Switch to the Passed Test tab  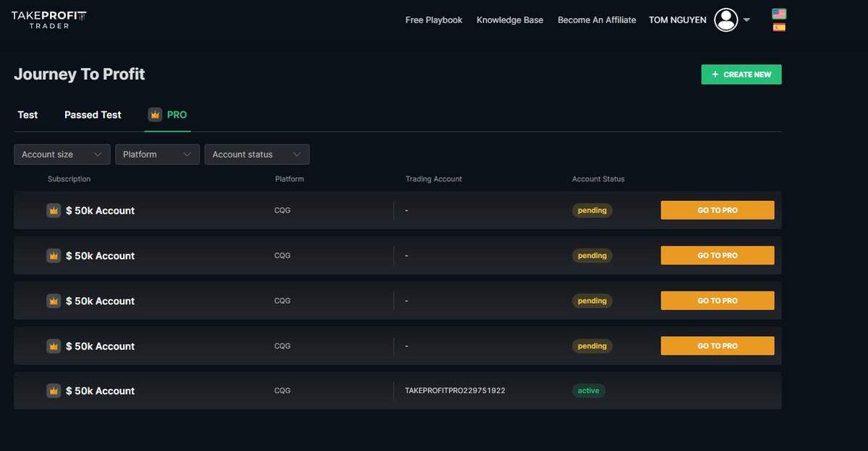93,115
